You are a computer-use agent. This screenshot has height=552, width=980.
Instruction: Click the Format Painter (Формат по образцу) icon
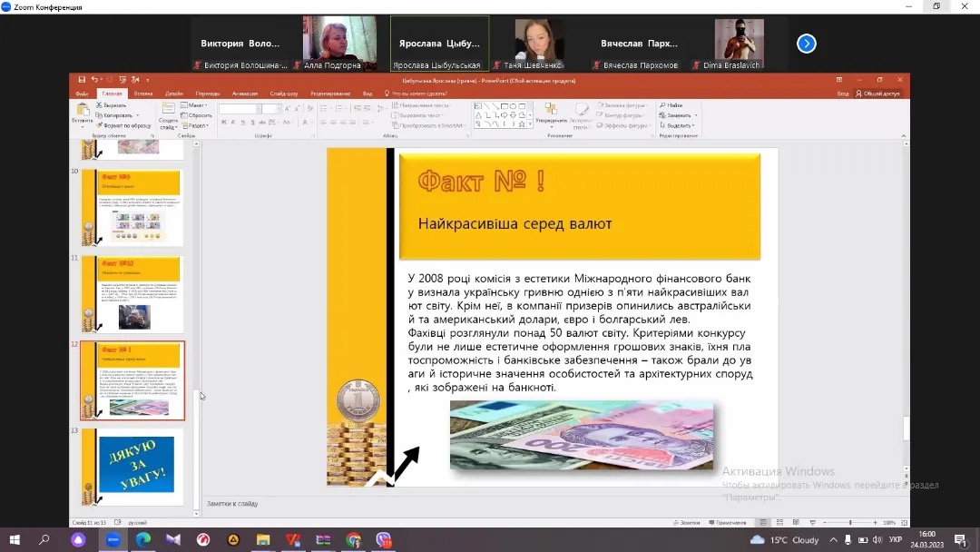point(101,125)
